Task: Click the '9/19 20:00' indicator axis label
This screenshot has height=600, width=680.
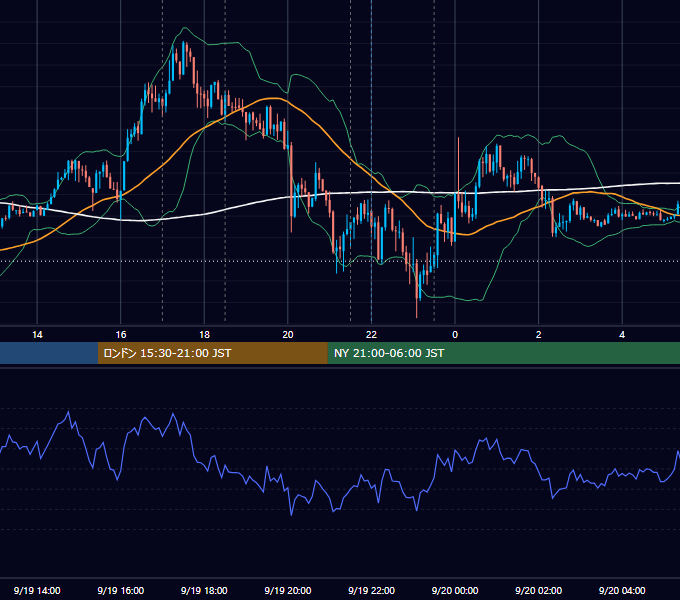Action: click(288, 590)
